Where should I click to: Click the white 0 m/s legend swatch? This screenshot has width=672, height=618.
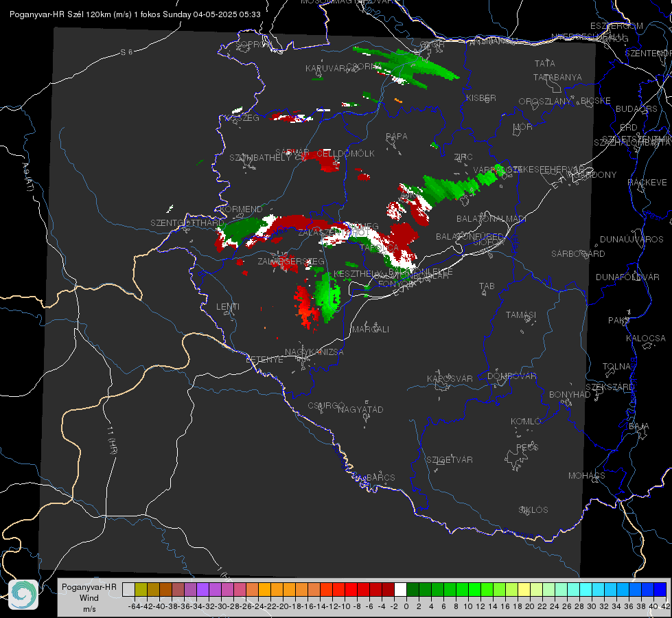click(400, 589)
